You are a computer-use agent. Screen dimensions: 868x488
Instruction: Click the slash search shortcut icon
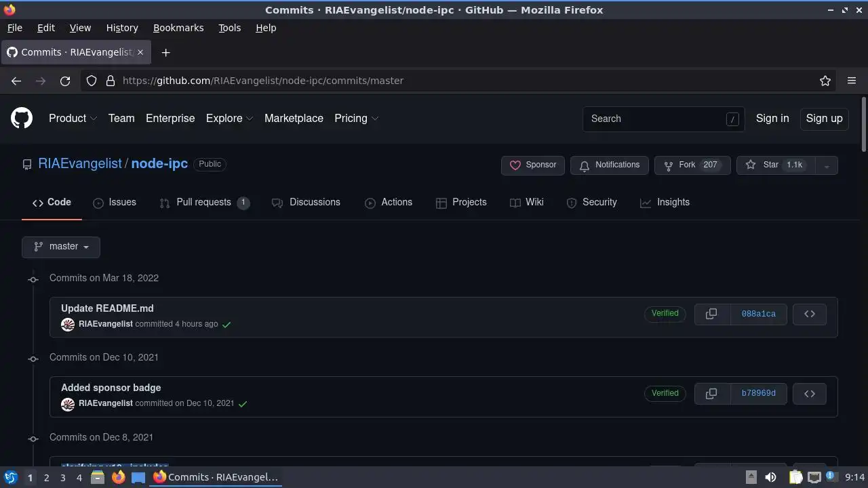click(732, 119)
